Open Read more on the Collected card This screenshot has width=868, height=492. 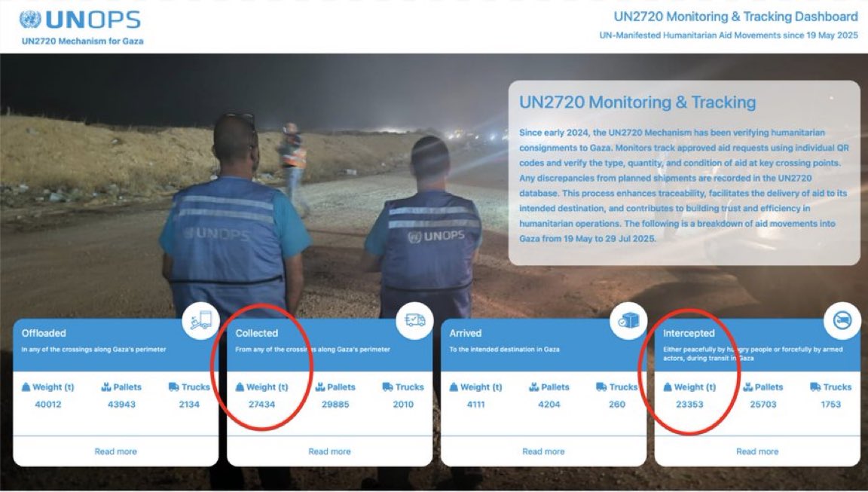pos(329,451)
